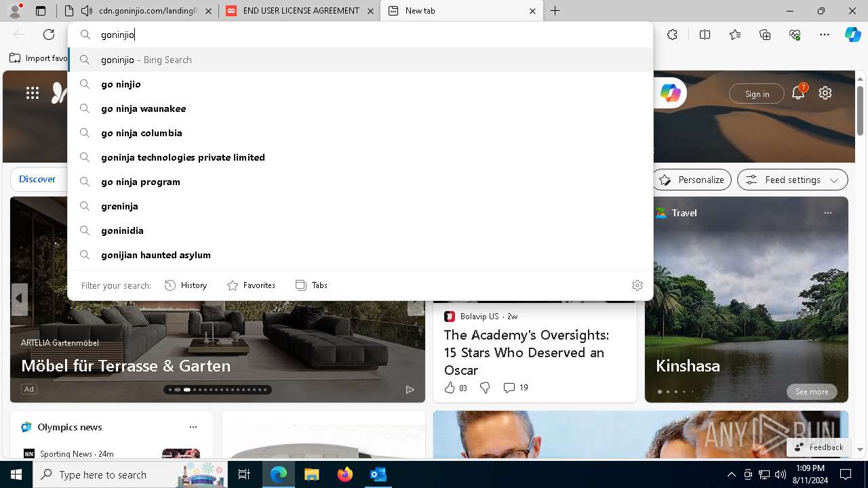Viewport: 868px width, 488px height.
Task: Select 'go ninja waunakee' suggestion
Action: [360, 108]
